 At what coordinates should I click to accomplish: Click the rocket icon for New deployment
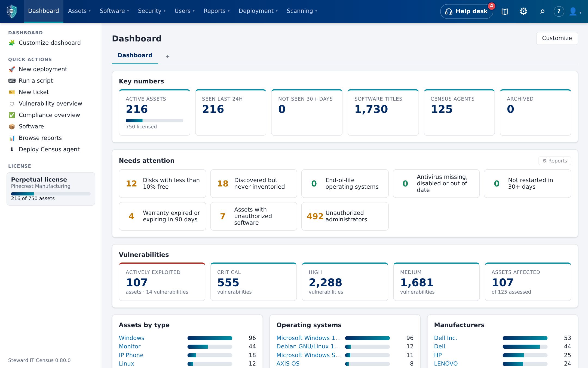(12, 69)
